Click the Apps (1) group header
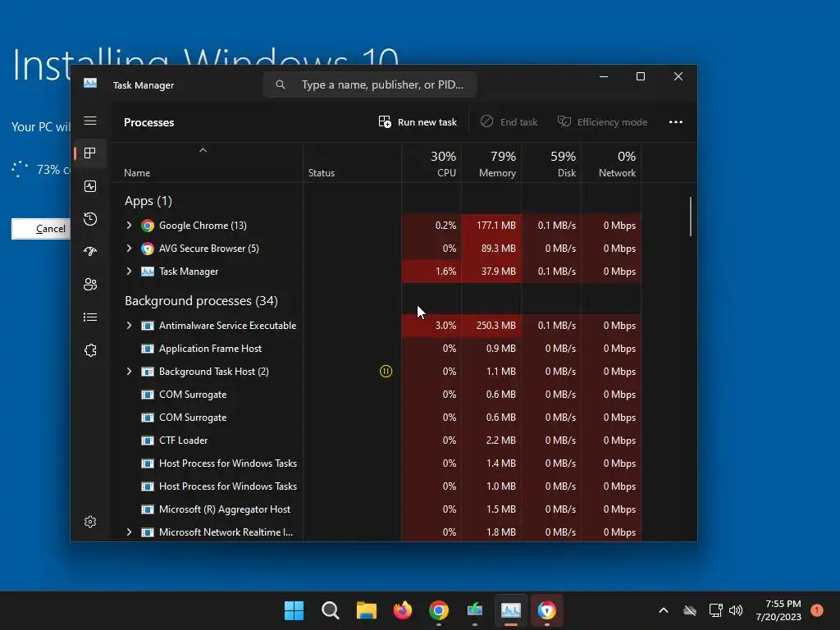Viewport: 840px width, 630px height. 148,201
